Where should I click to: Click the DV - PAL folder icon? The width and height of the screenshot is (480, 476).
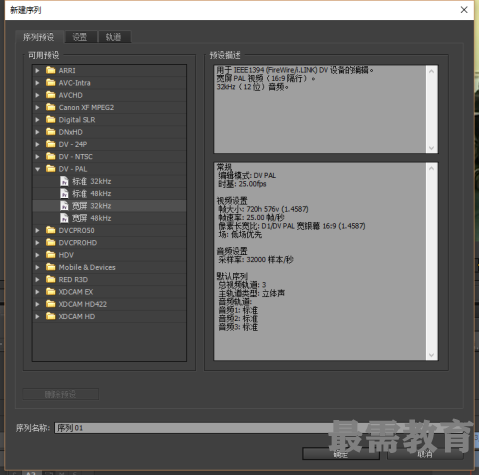[51, 169]
